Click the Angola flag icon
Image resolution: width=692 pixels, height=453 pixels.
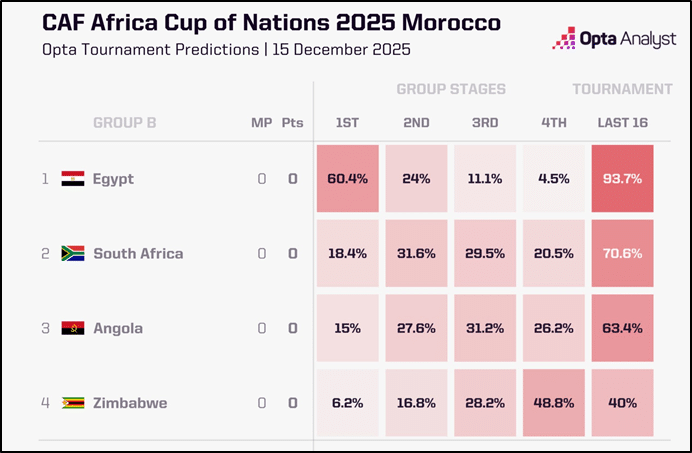[73, 329]
